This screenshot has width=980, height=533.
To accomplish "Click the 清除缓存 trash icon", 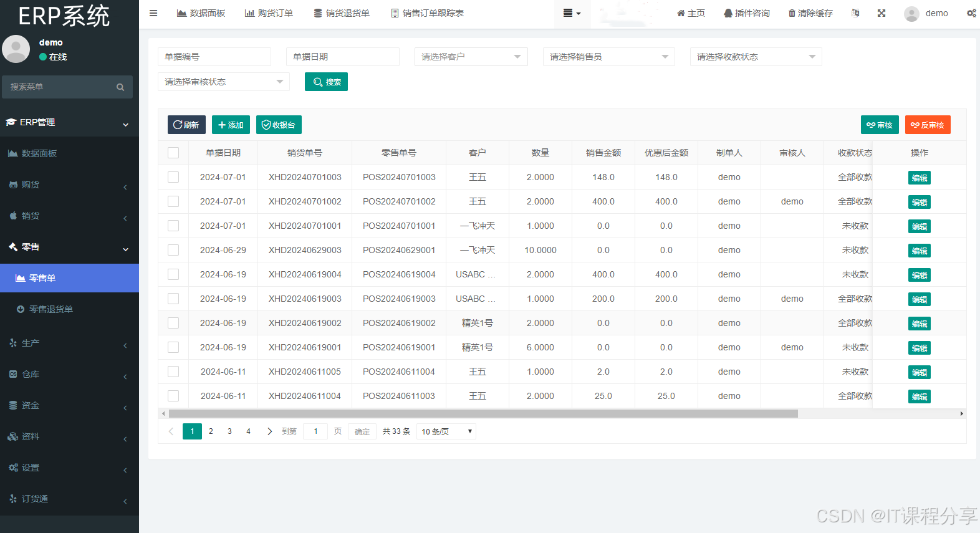I will click(792, 13).
